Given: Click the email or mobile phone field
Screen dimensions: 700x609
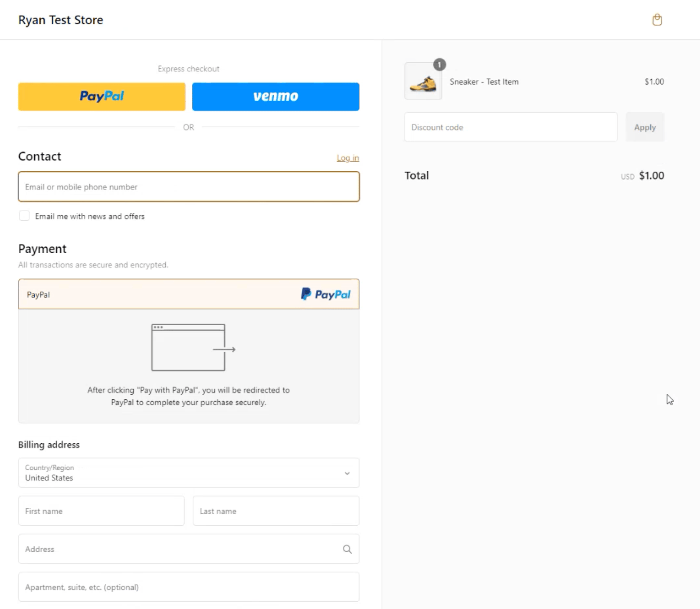Looking at the screenshot, I should pos(189,186).
